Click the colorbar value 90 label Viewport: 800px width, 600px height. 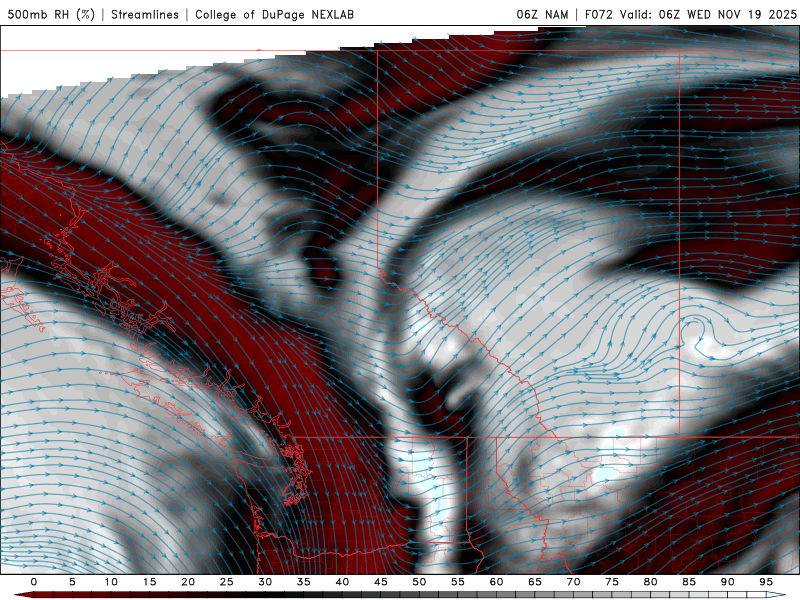(x=728, y=582)
